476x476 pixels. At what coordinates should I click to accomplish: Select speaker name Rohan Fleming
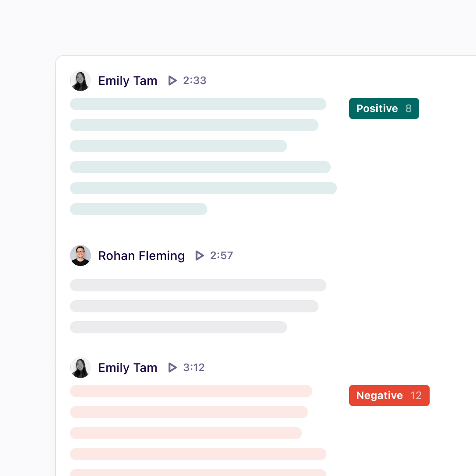[141, 255]
